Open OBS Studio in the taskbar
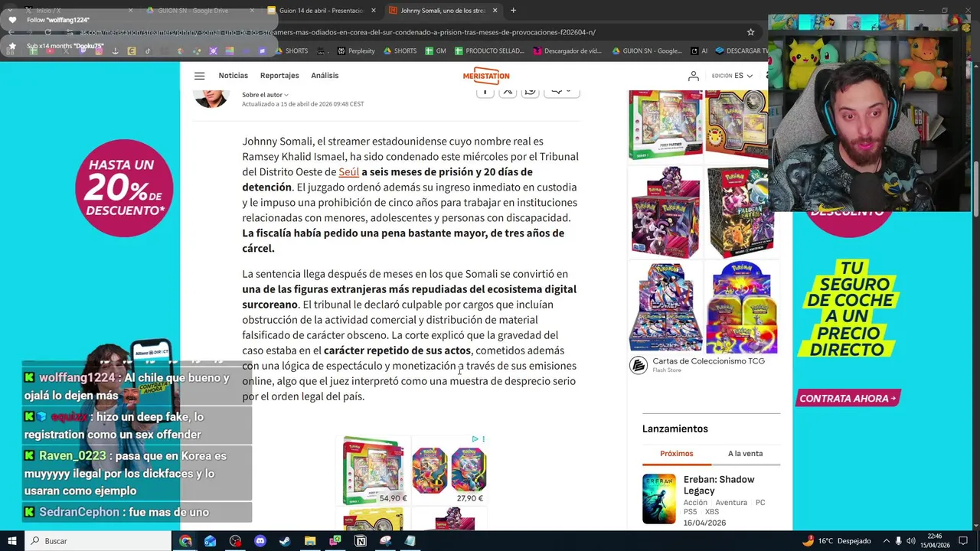 pyautogui.click(x=235, y=541)
